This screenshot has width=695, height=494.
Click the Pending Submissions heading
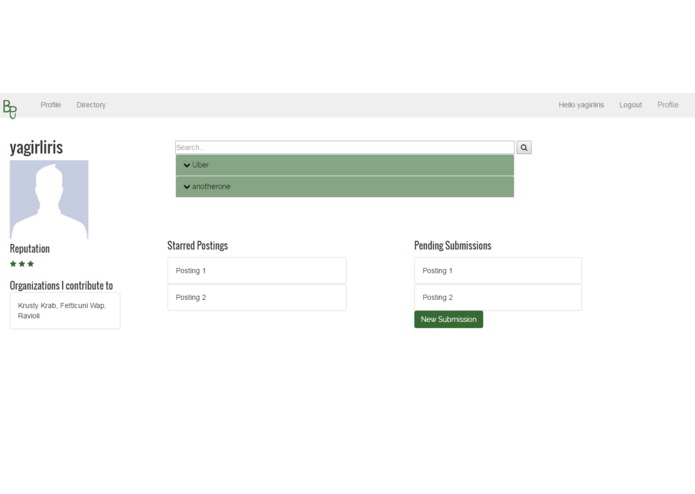coord(453,245)
